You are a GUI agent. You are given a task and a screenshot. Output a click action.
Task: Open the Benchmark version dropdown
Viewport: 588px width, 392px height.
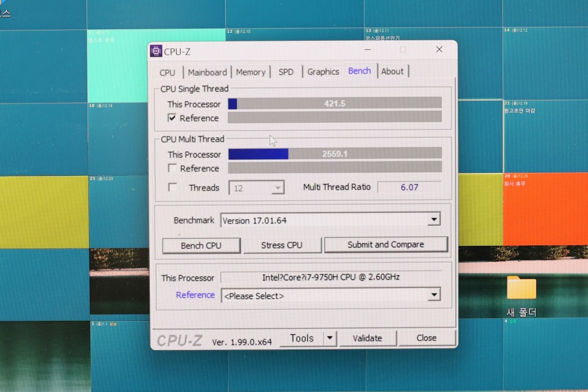[x=434, y=220]
